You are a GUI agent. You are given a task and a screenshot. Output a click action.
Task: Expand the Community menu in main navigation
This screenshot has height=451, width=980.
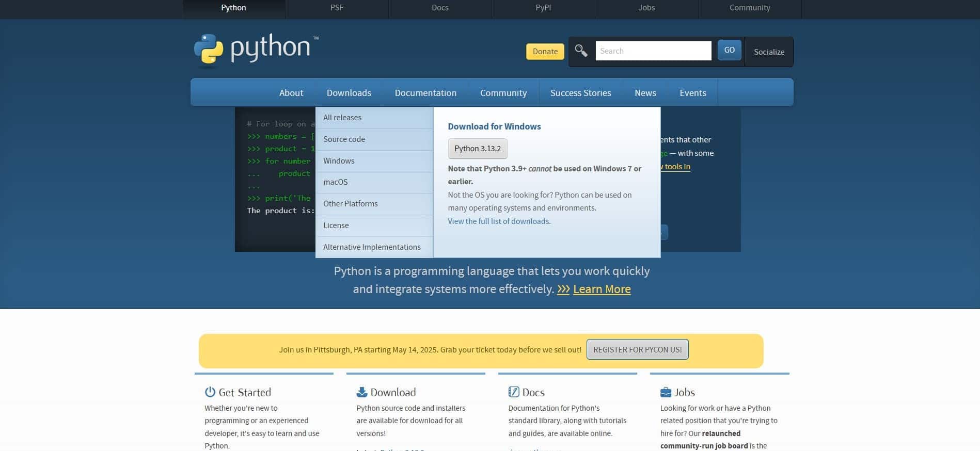(x=503, y=93)
